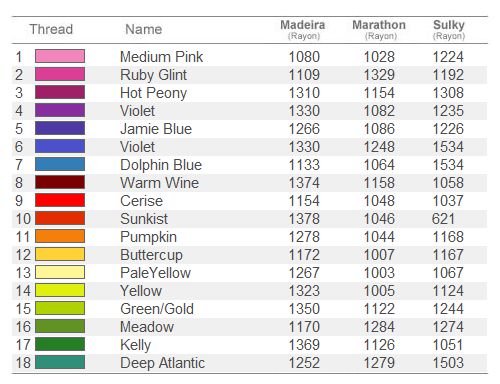The height and width of the screenshot is (384, 500).
Task: Select the Pumpkin orange swatch
Action: coord(60,236)
